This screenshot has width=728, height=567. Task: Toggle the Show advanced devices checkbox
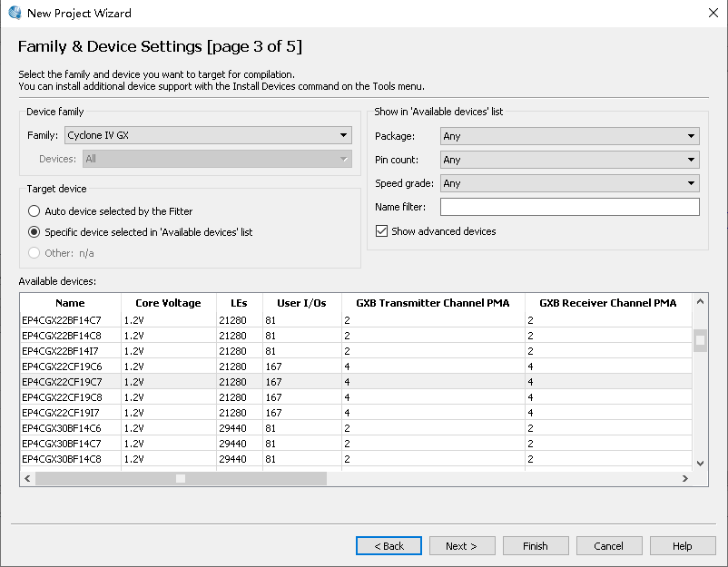[381, 231]
